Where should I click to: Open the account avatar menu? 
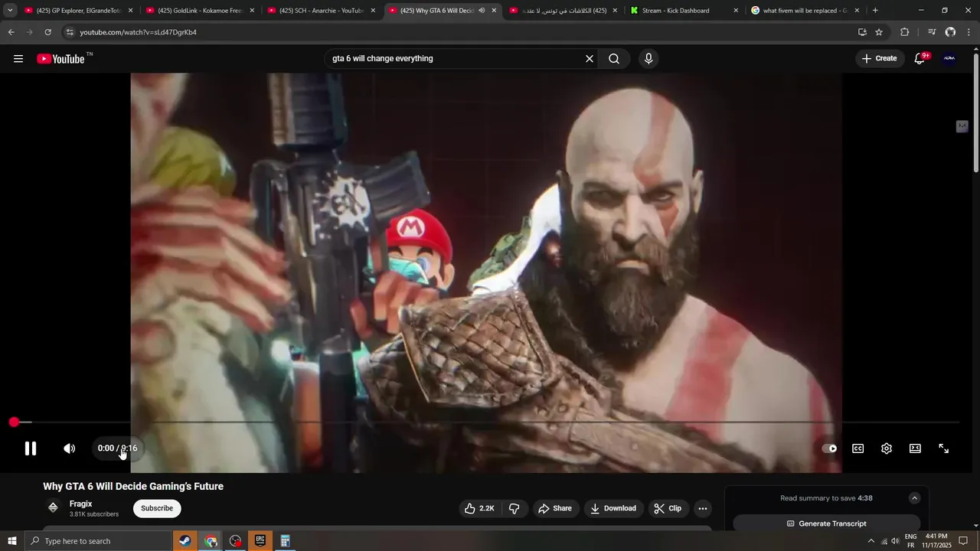coord(949,59)
